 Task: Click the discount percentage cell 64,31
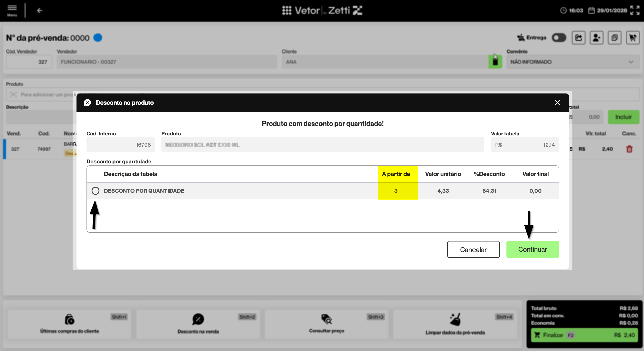(489, 191)
